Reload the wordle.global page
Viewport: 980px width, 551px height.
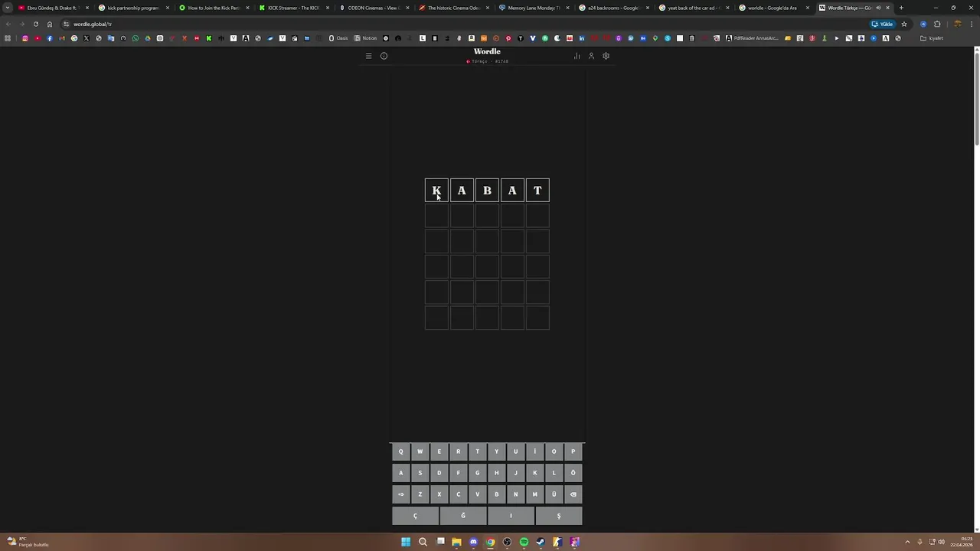(35, 24)
